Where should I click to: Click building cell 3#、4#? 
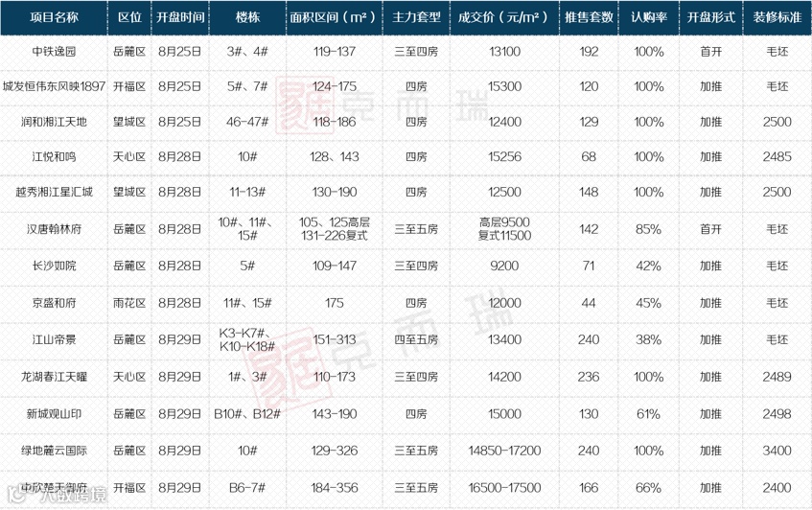point(247,52)
